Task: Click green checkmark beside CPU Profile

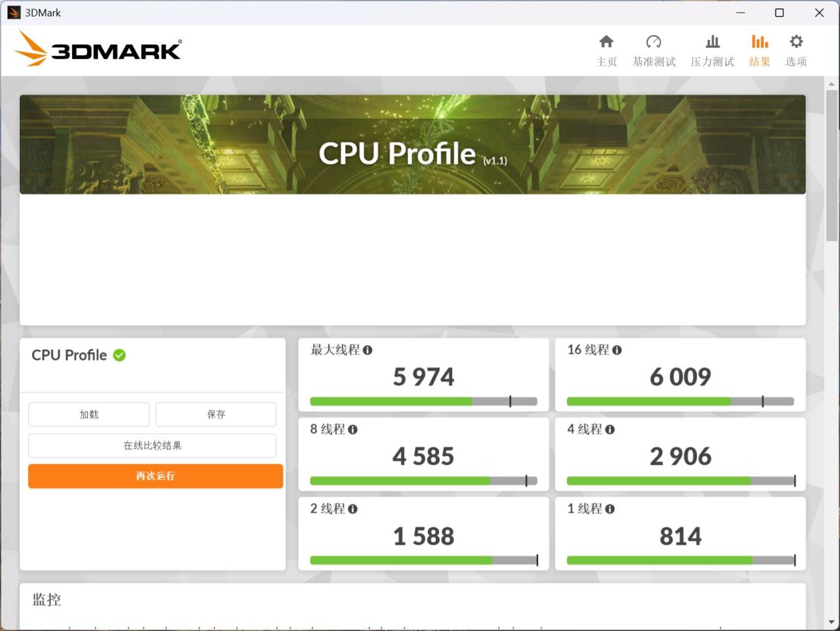Action: click(x=119, y=355)
